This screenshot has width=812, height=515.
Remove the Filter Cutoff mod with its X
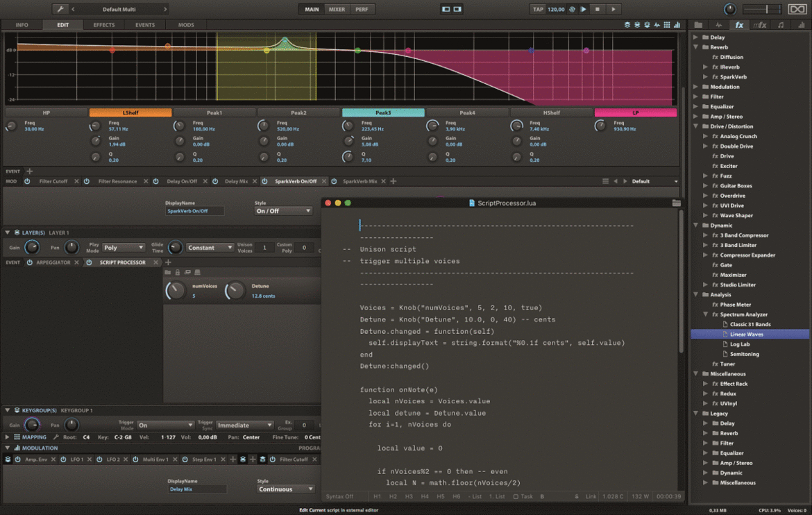pos(76,181)
